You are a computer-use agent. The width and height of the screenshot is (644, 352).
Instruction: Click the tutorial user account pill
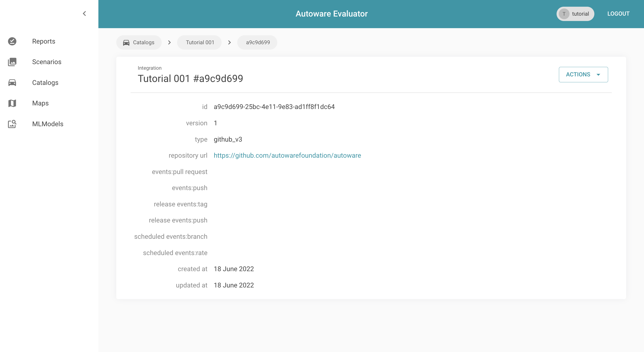(x=575, y=14)
